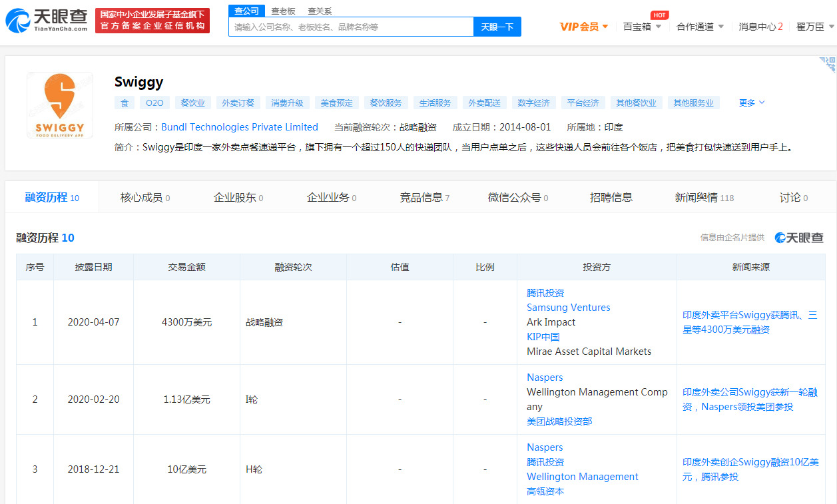837x504 pixels.
Task: Click the corner QR code icon
Action: coord(828,65)
